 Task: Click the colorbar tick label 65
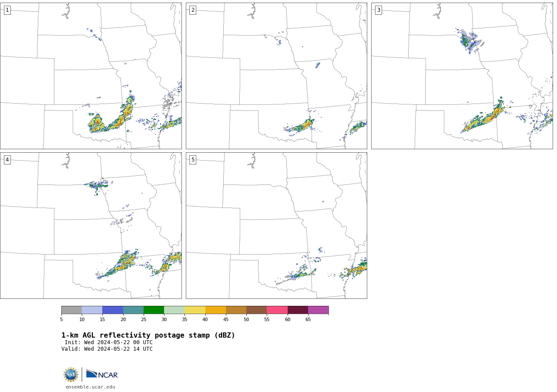[308, 320]
